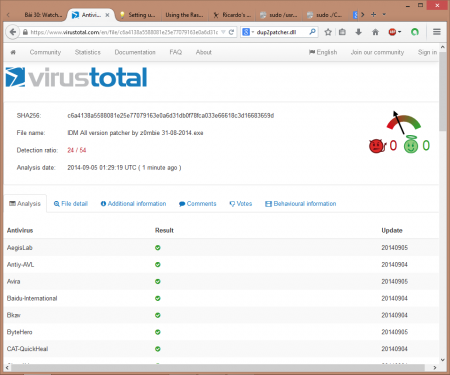Viewport: 450px width, 375px height.
Task: Open the Documentation nav link
Action: tap(135, 52)
